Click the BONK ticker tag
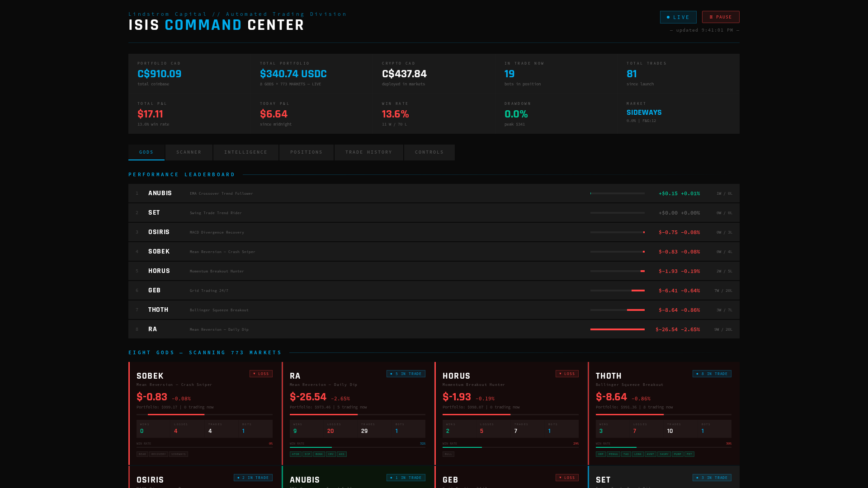868x488 pixels. (x=319, y=454)
